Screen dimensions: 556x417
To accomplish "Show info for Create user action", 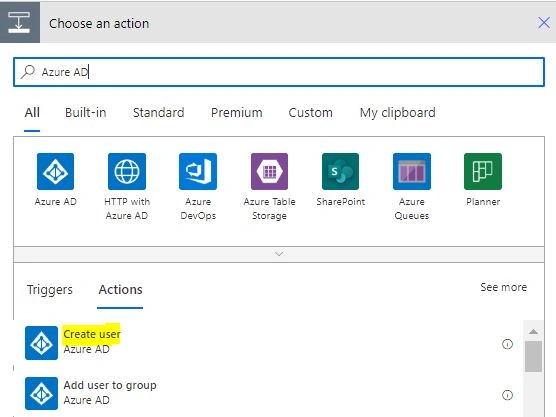I will pos(507,344).
